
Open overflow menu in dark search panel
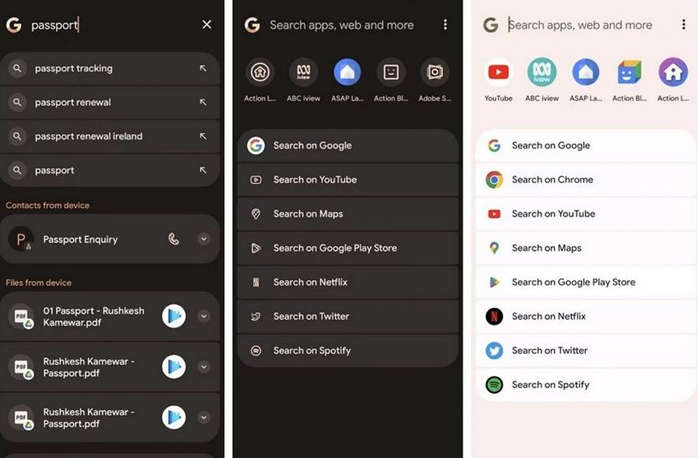pyautogui.click(x=445, y=25)
